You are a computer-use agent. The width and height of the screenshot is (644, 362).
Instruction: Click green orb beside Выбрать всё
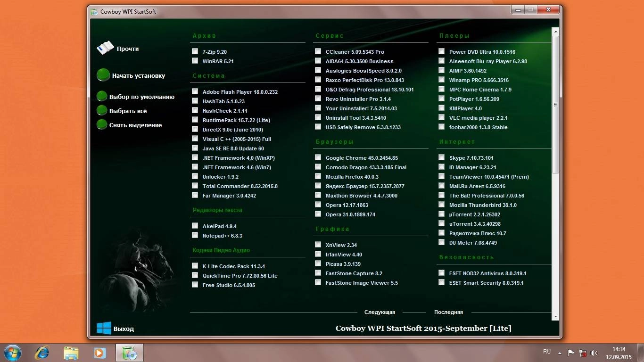102,111
